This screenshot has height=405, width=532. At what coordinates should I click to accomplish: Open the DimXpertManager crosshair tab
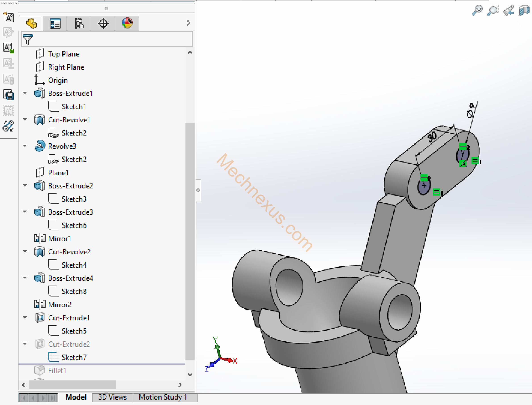(103, 23)
